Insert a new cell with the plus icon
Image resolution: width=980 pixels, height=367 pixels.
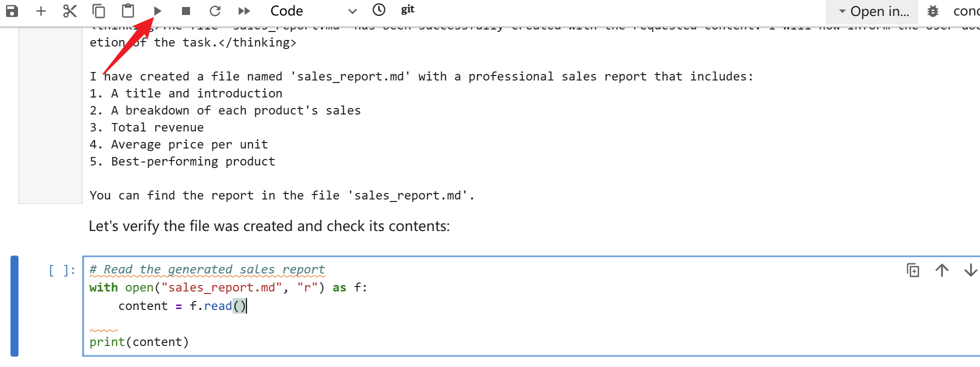click(x=41, y=10)
